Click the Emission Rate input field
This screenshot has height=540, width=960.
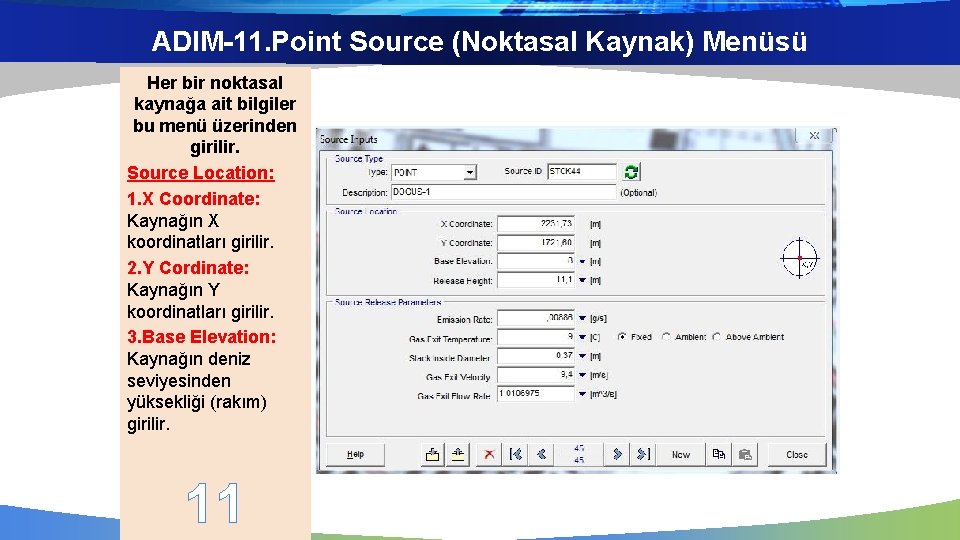coord(536,318)
